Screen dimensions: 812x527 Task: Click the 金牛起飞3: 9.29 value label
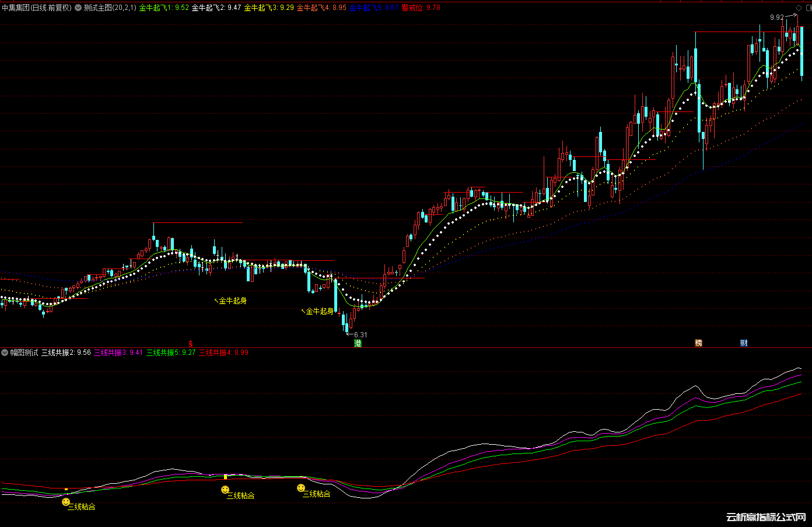coord(269,8)
